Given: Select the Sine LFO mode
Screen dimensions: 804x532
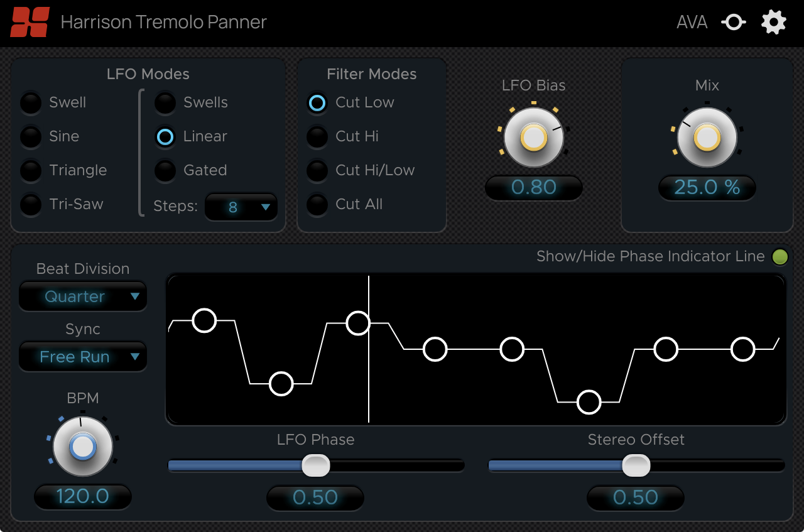Looking at the screenshot, I should coord(31,136).
